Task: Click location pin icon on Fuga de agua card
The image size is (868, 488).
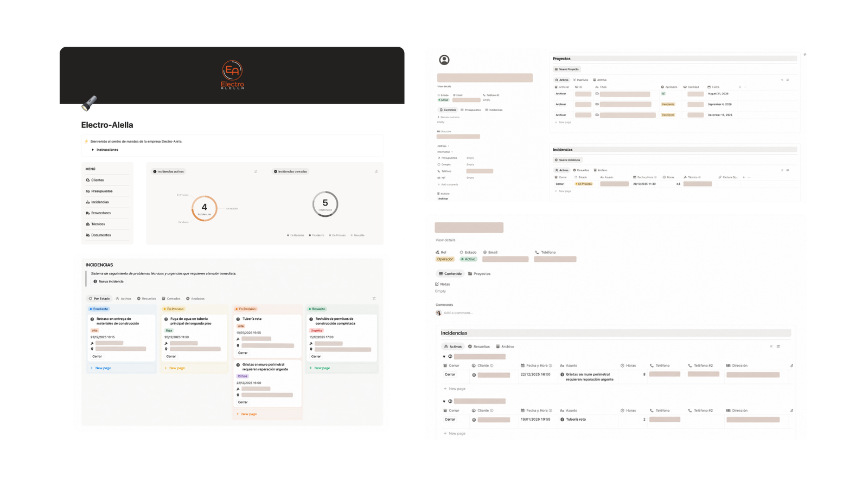Action: coord(166,349)
